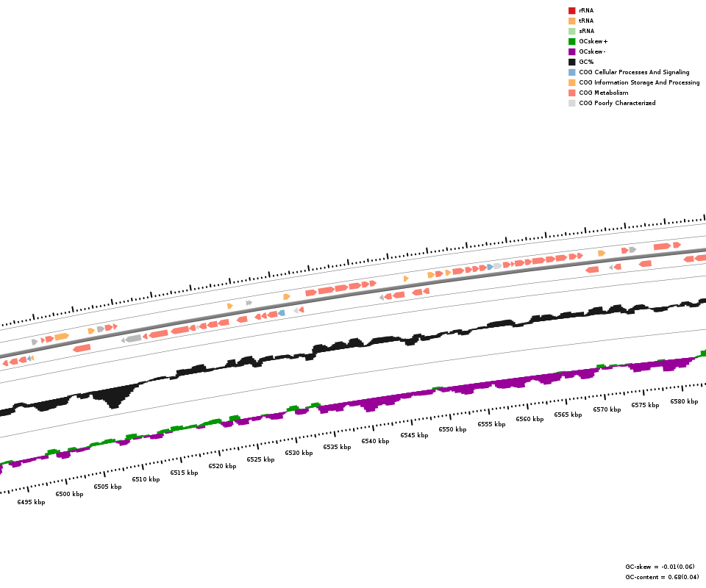Select the 6550 kbp position label

click(x=452, y=429)
